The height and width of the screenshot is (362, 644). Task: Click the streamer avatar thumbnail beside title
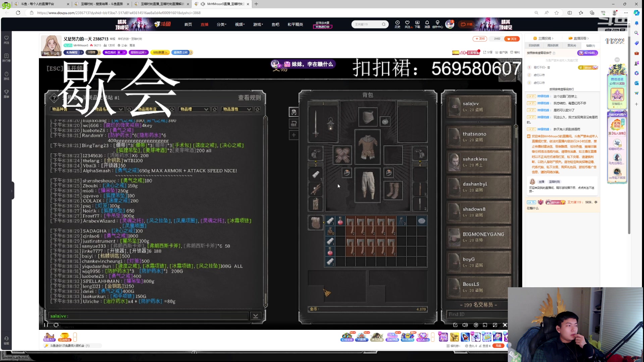pos(51,45)
